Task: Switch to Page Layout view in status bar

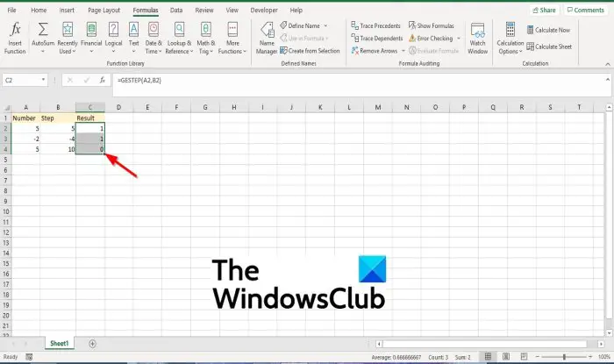Action: [506, 357]
